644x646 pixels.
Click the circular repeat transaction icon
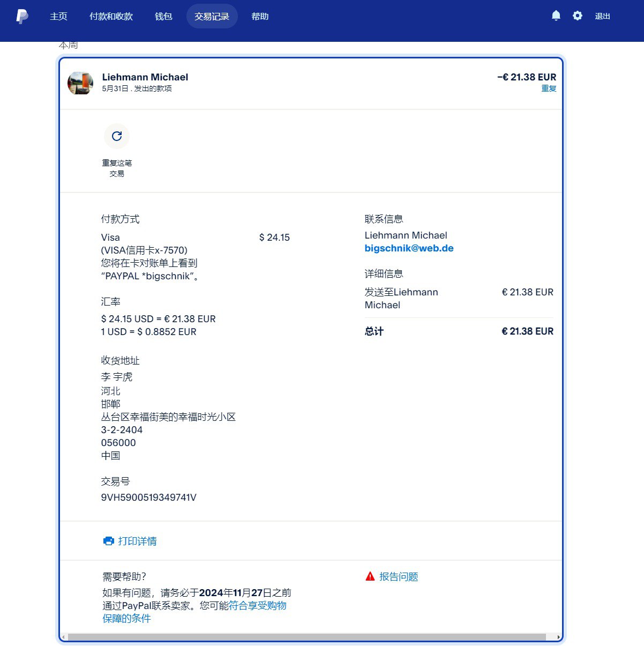[117, 136]
